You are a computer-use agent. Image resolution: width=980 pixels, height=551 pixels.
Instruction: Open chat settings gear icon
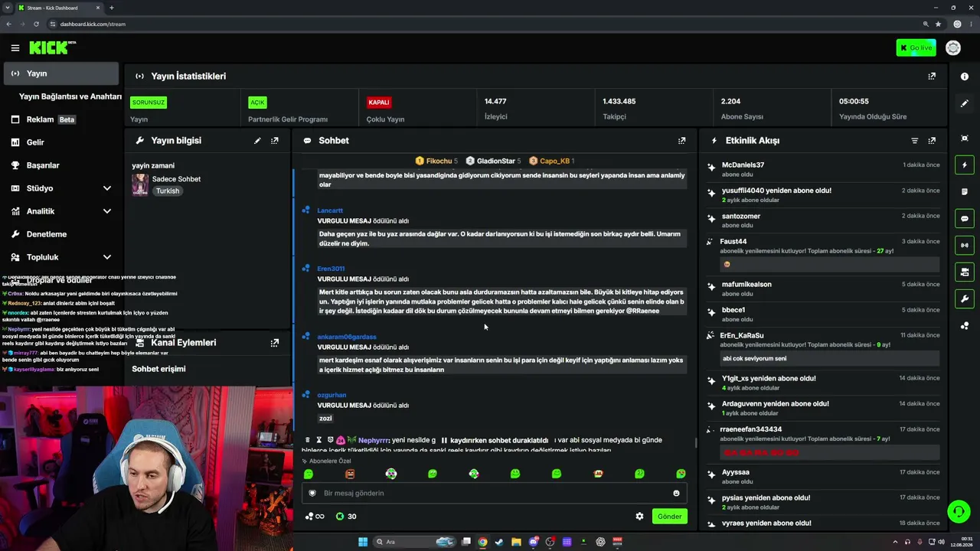pyautogui.click(x=639, y=517)
